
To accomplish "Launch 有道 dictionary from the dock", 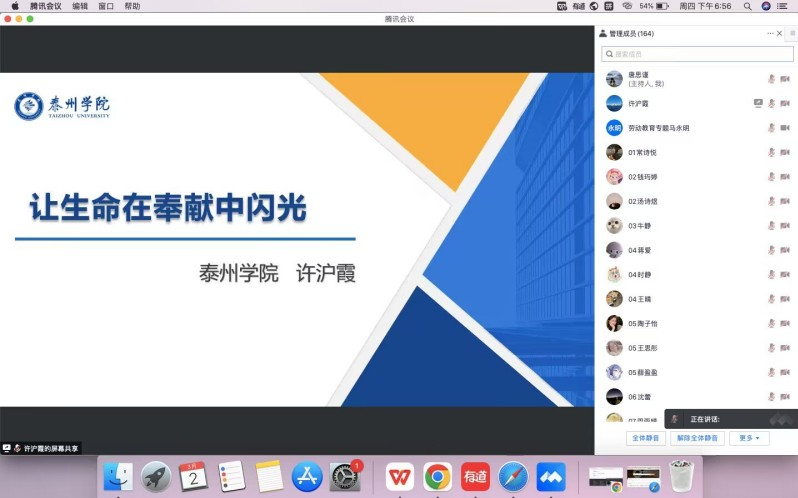I will pos(474,476).
